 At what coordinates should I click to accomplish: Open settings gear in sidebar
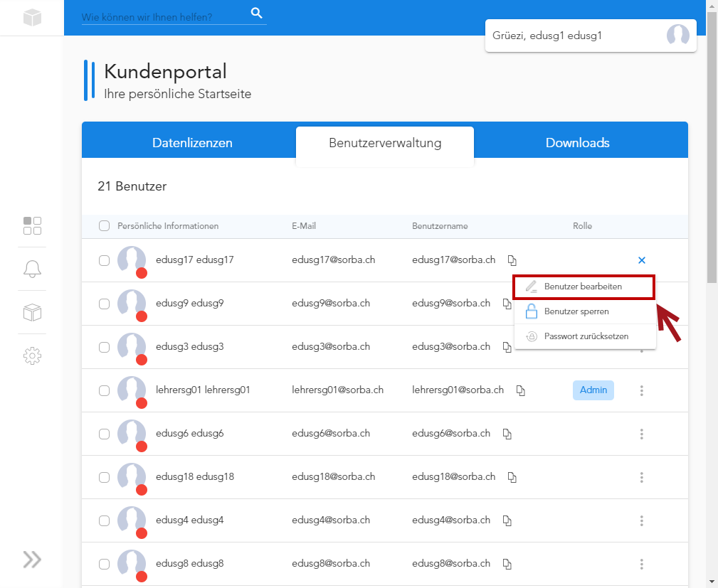click(33, 356)
